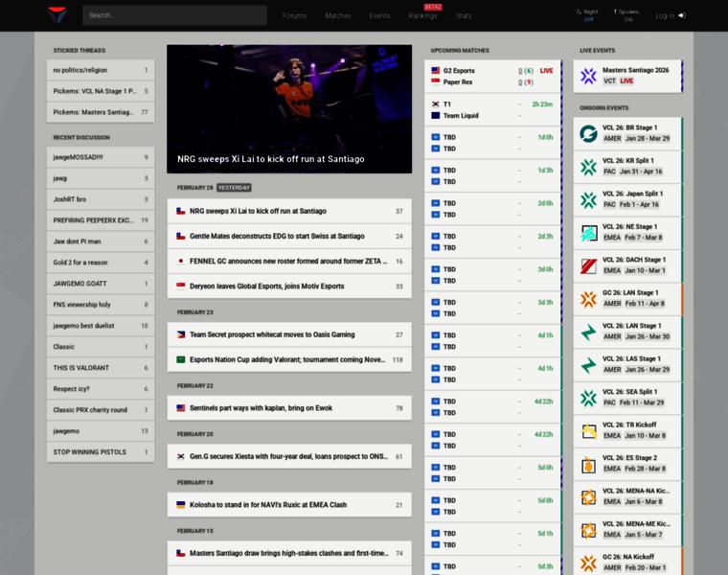Open Masters Santiago 2026 event logo
The image size is (728, 575).
[x=588, y=76]
